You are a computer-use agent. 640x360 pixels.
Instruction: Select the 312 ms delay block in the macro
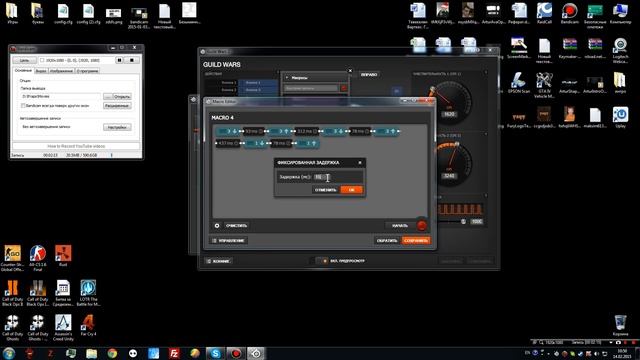click(306, 131)
